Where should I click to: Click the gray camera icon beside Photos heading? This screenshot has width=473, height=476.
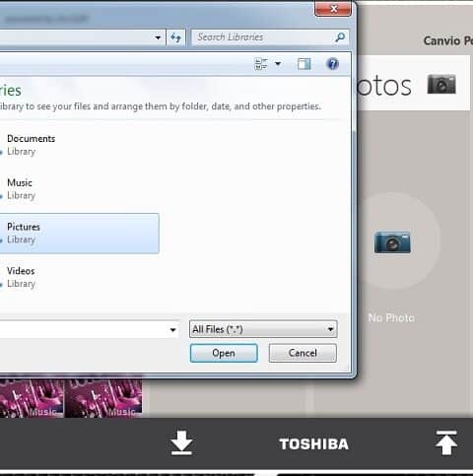(441, 85)
